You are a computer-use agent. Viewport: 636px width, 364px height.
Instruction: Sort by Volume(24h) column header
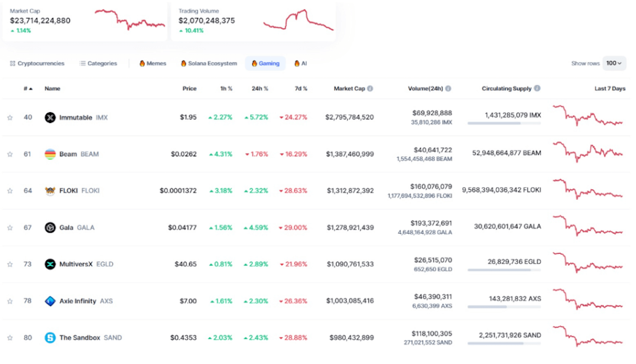click(426, 88)
